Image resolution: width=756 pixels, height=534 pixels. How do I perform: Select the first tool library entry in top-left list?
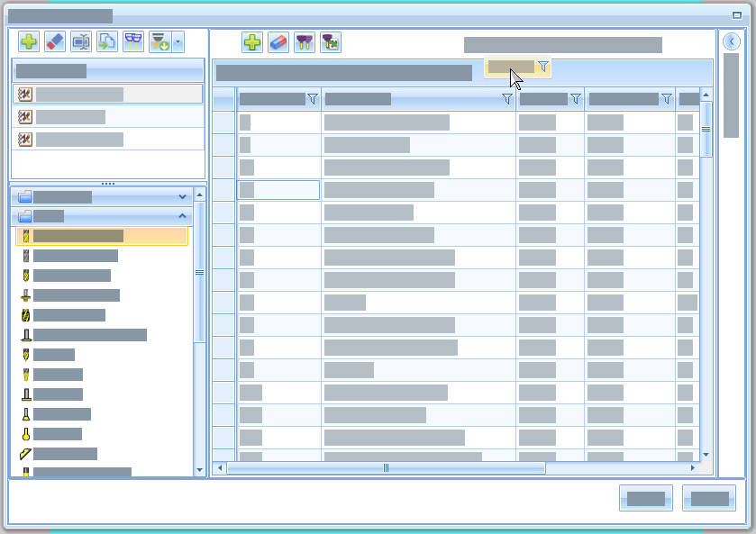pyautogui.click(x=107, y=94)
